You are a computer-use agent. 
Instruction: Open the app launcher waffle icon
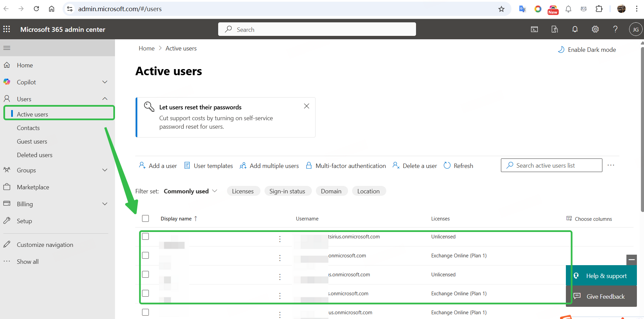coord(7,29)
